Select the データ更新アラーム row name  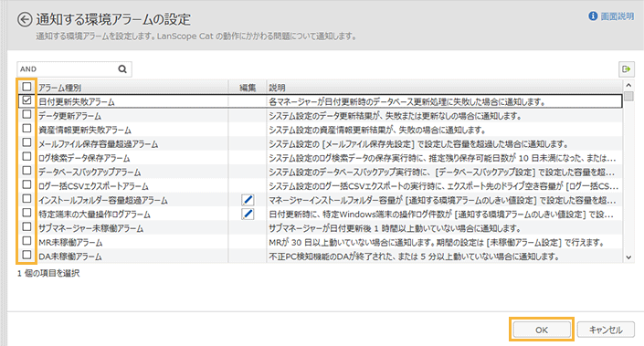coord(69,116)
